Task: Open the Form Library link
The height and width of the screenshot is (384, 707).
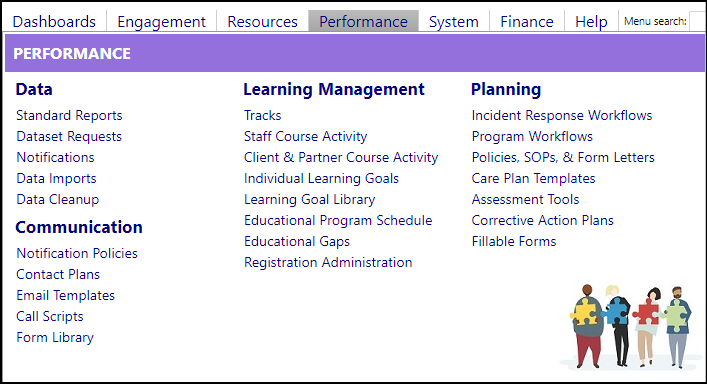Action: pyautogui.click(x=55, y=337)
